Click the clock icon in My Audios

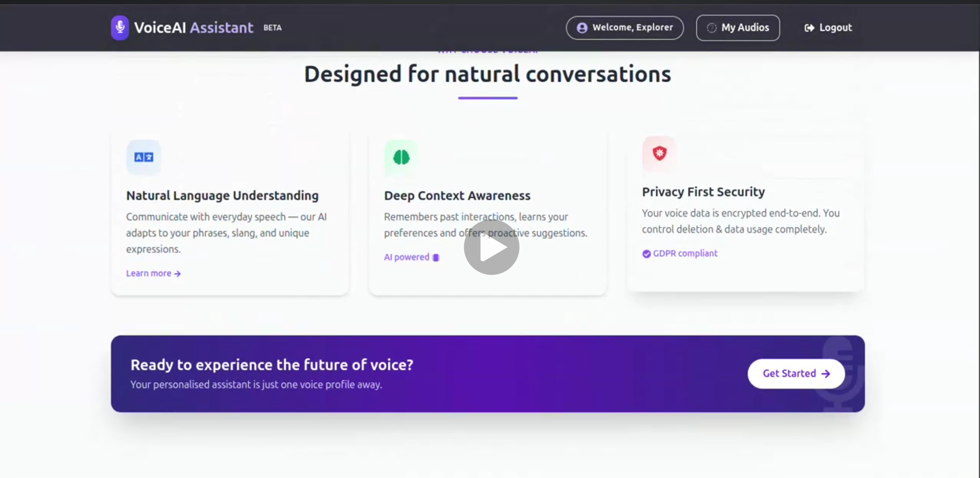711,28
